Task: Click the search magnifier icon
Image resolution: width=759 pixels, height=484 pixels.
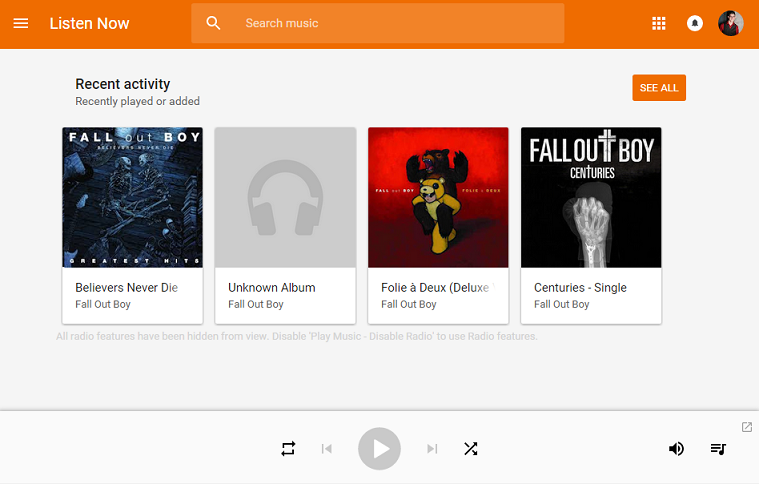Action: coord(213,23)
